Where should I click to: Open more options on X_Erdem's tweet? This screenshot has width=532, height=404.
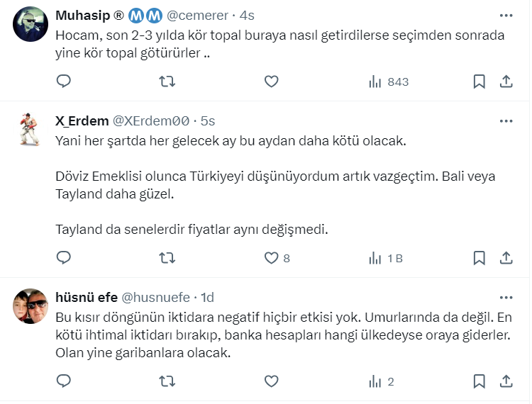pos(506,120)
